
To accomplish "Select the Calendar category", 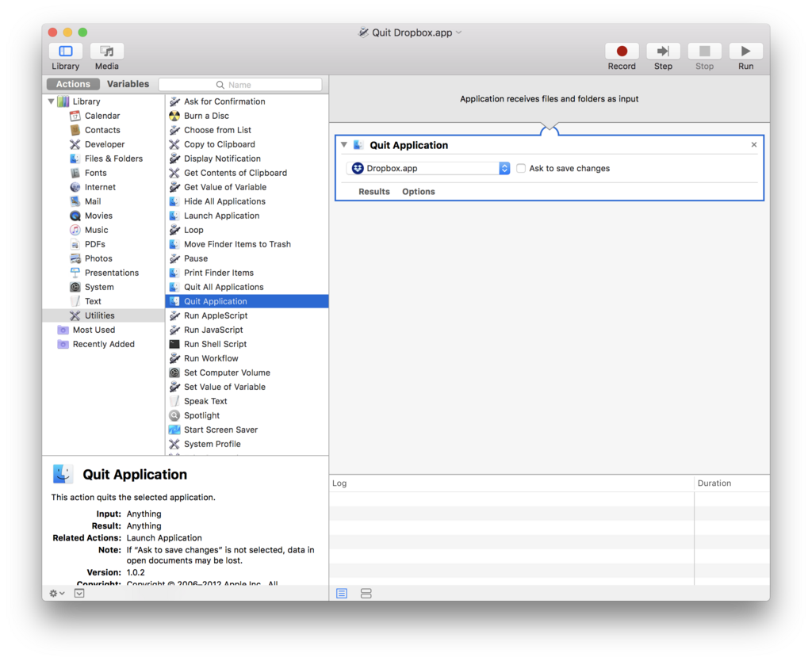I will (102, 116).
